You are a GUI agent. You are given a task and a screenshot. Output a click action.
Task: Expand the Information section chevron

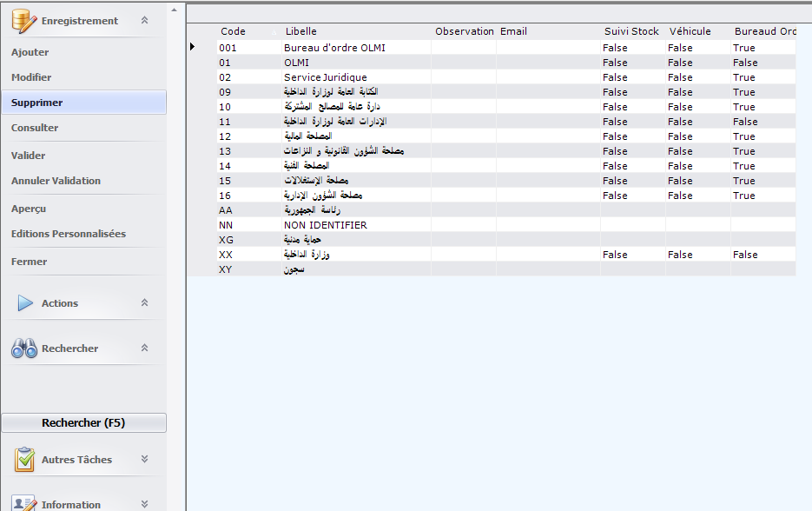click(x=144, y=504)
